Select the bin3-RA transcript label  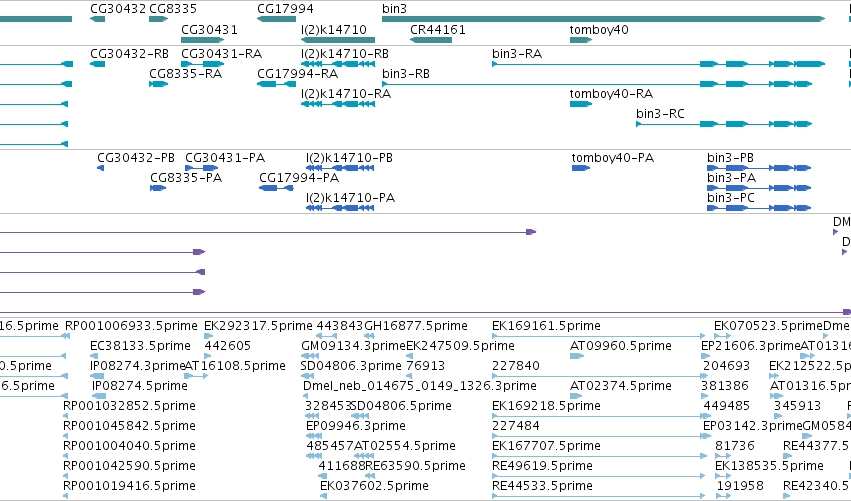click(x=517, y=54)
